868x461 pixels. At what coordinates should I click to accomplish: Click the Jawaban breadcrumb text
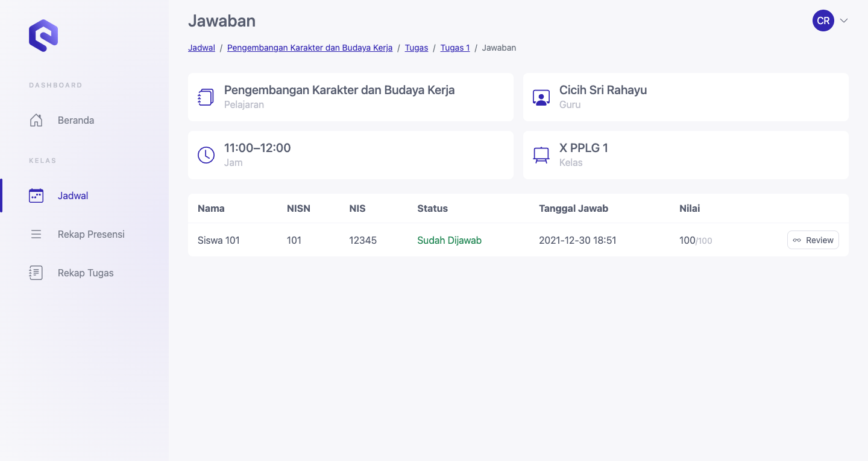coord(499,48)
